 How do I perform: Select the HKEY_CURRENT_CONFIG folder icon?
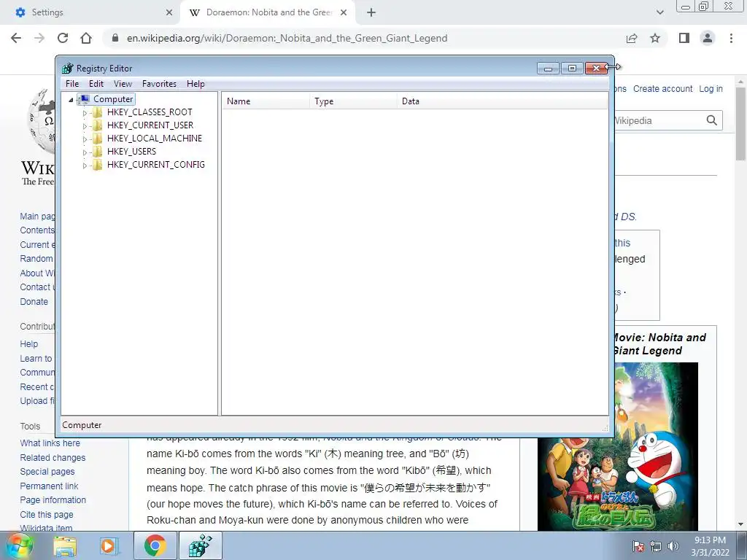pyautogui.click(x=97, y=165)
